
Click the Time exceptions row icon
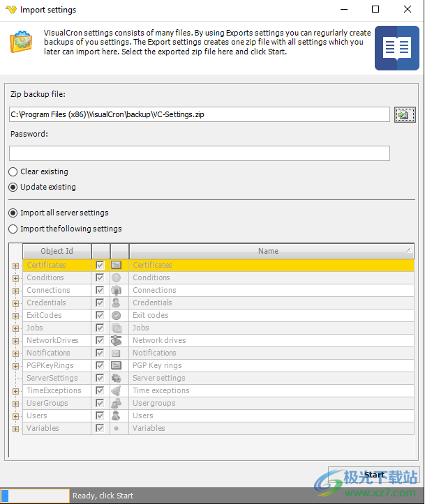pos(116,390)
